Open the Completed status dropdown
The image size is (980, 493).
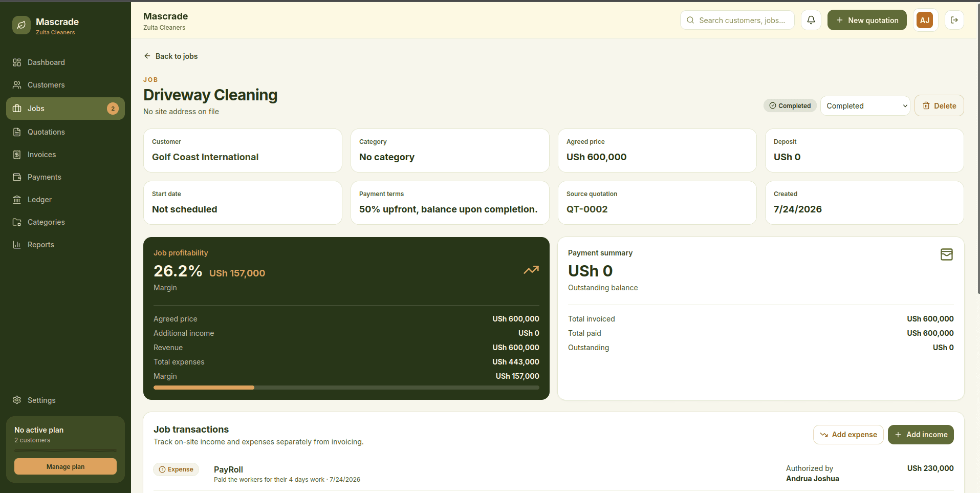tap(865, 106)
